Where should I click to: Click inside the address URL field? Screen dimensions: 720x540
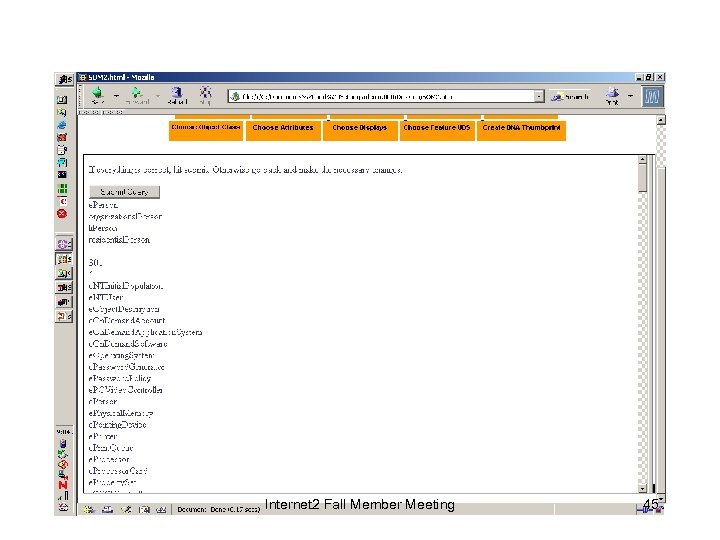386,96
